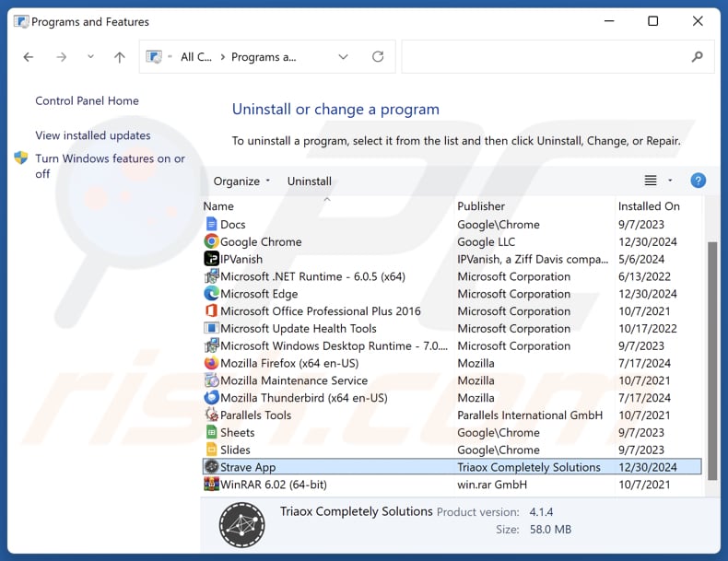Open Turn Windows features on or off

click(110, 166)
